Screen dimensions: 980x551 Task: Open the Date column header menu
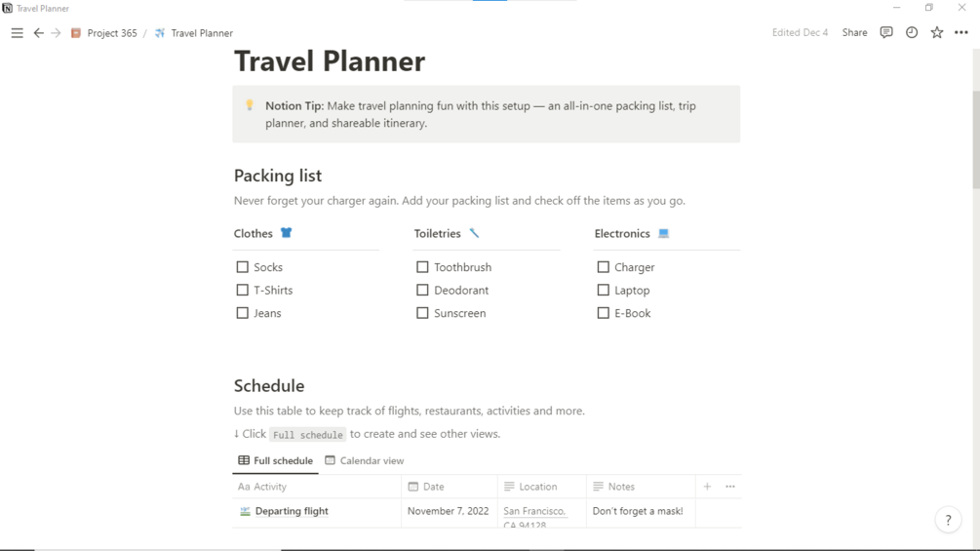pos(434,487)
